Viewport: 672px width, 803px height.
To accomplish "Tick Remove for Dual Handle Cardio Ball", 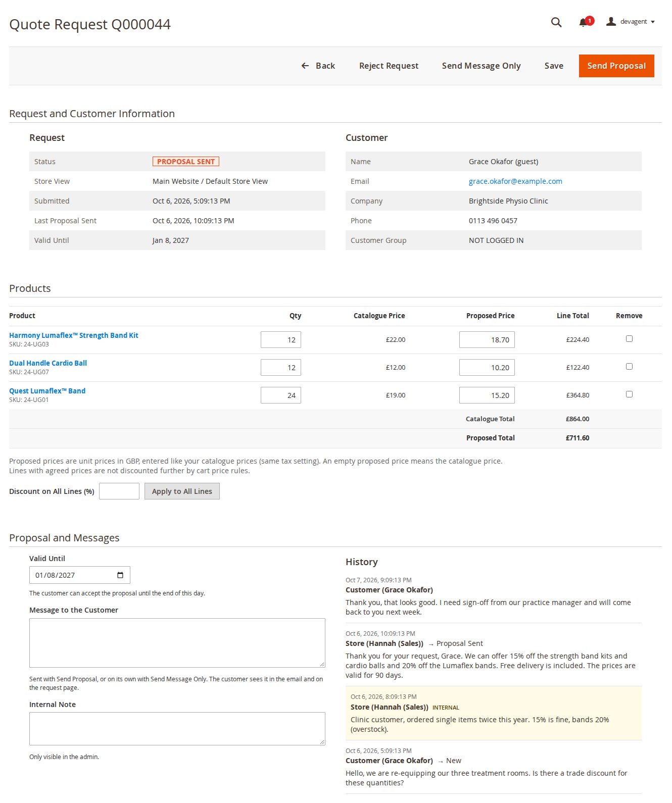I will coord(629,367).
